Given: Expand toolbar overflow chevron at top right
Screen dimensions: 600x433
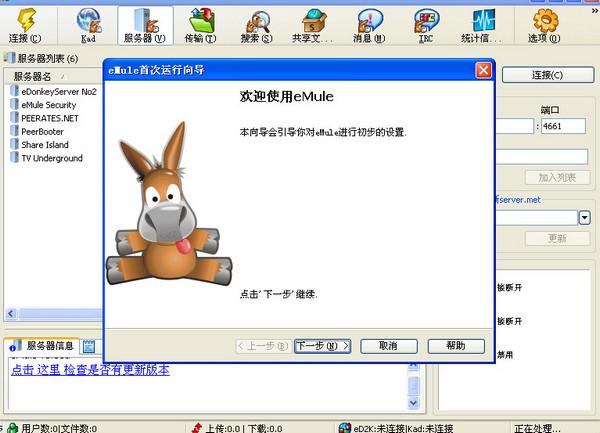Looking at the screenshot, I should click(595, 11).
